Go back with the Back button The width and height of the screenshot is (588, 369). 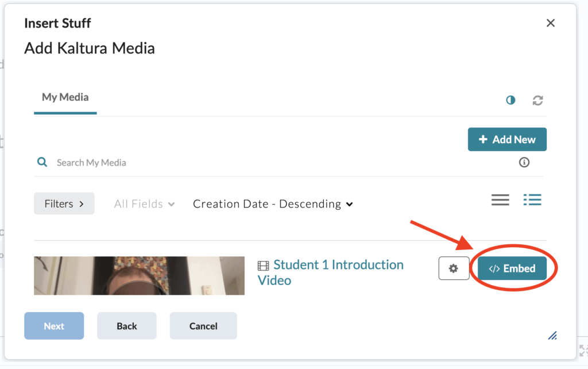tap(127, 326)
